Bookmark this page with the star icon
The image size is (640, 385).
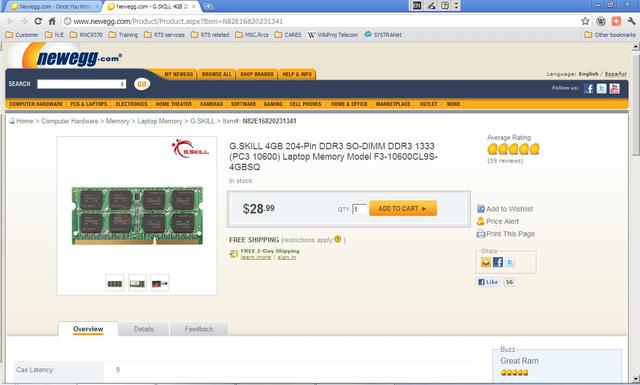(x=585, y=21)
